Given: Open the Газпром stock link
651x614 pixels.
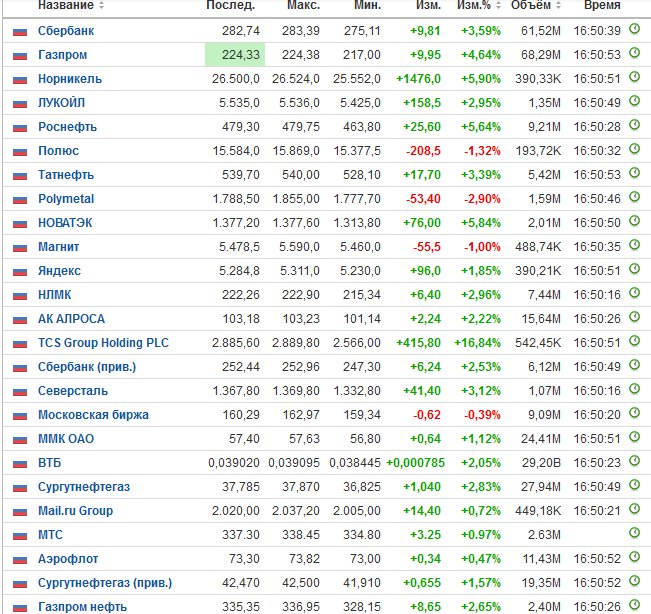Looking at the screenshot, I should (63, 55).
